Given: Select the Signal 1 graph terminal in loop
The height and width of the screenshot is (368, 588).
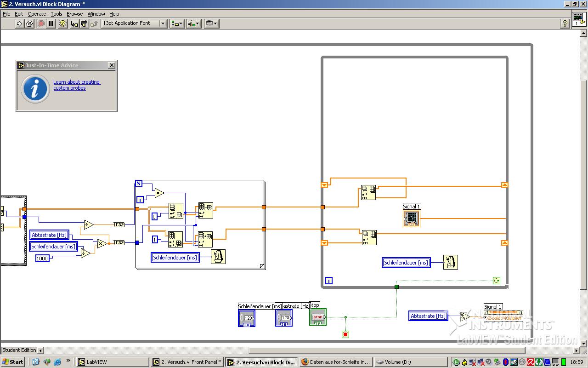Looking at the screenshot, I should click(412, 218).
